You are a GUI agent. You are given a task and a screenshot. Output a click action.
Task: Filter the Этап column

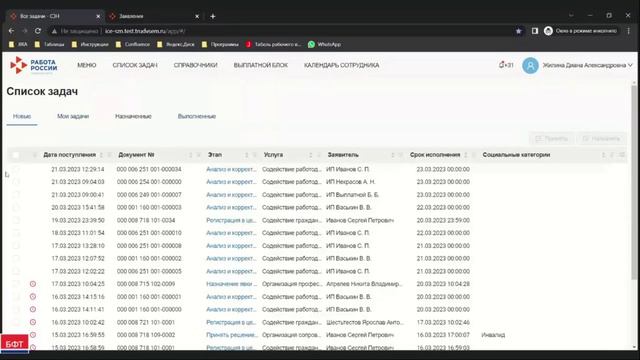255,155
